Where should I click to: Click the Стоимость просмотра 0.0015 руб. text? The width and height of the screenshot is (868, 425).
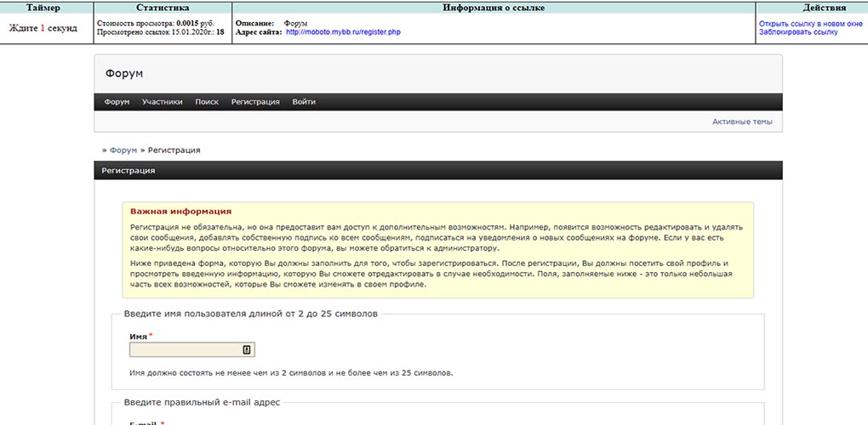tap(156, 25)
